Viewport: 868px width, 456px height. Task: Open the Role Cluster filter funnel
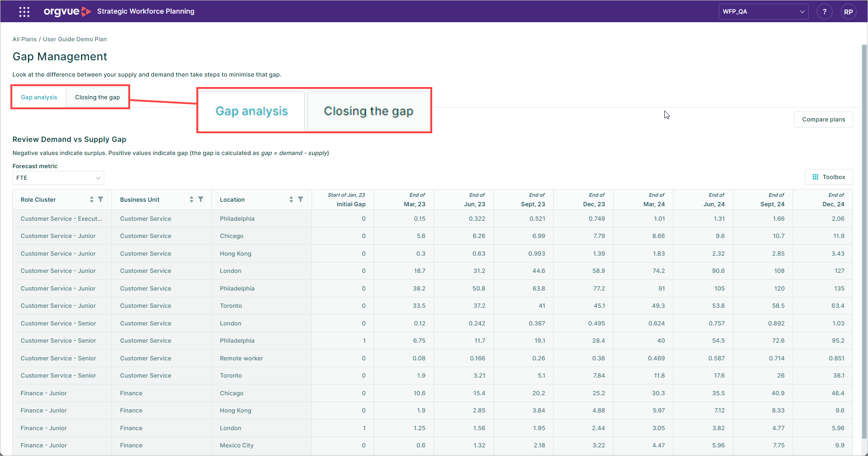click(101, 199)
